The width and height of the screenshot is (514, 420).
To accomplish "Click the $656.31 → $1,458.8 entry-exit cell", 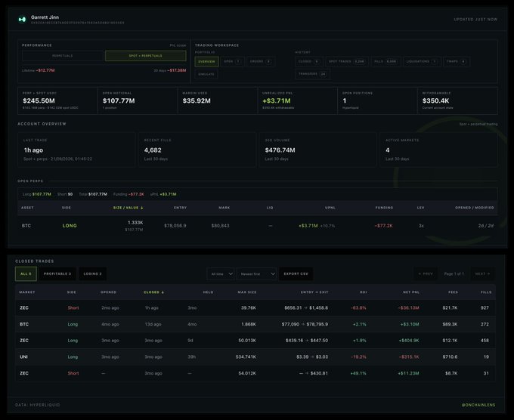I will click(306, 308).
